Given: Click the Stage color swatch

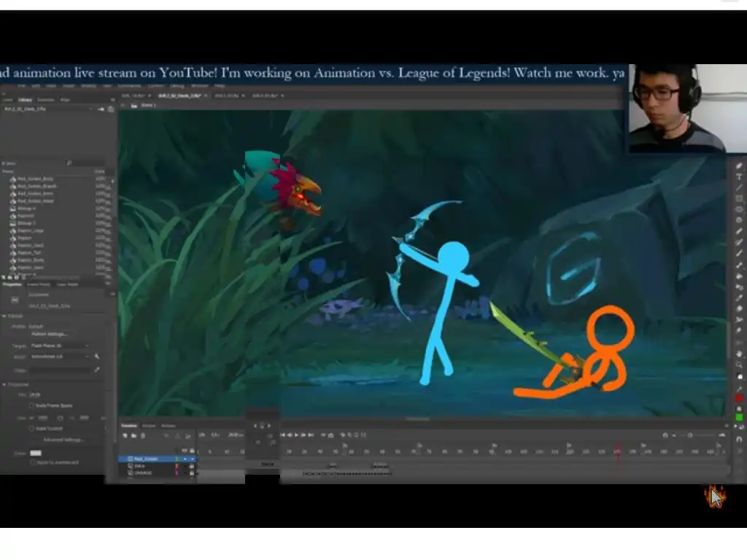Looking at the screenshot, I should pos(36,453).
